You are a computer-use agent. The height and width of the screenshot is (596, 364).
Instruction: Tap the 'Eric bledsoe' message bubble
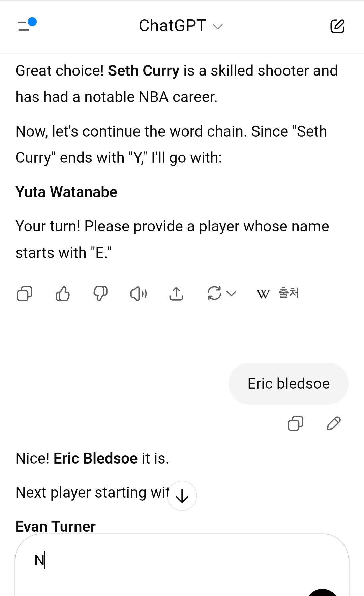pyautogui.click(x=289, y=384)
